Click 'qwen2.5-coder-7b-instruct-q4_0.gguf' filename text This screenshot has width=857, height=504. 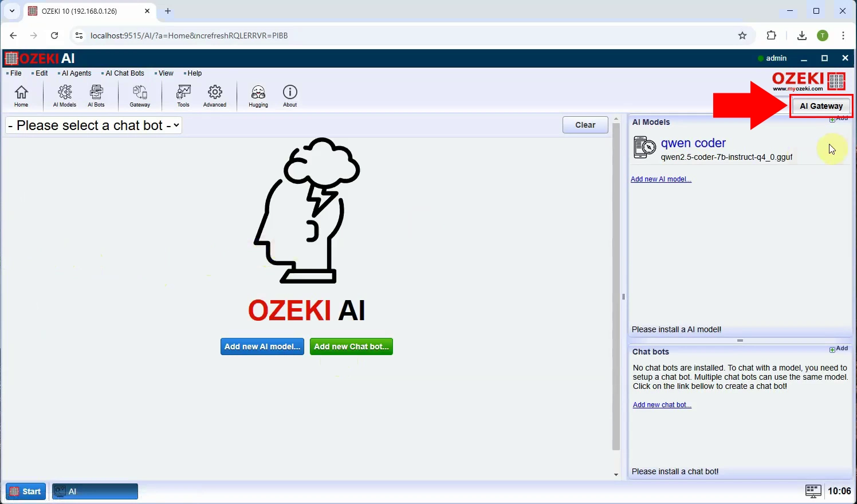(727, 157)
